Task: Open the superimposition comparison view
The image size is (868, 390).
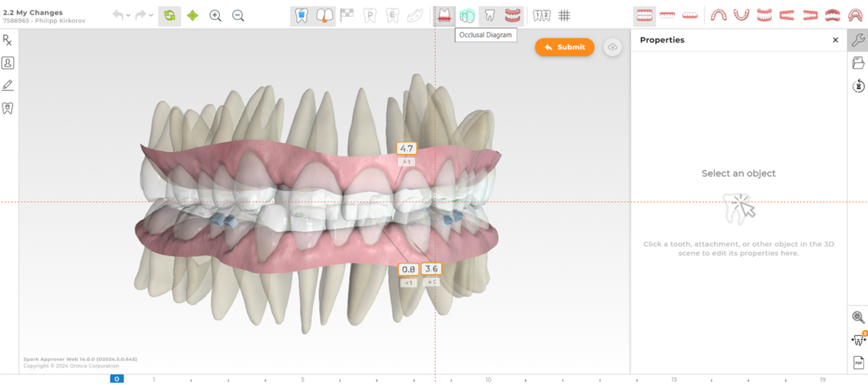Action: click(467, 15)
